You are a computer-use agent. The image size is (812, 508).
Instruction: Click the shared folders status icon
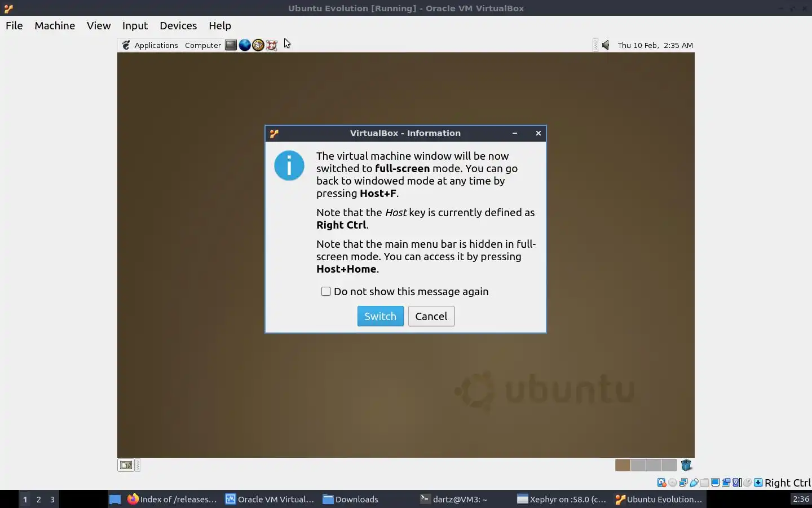705,483
